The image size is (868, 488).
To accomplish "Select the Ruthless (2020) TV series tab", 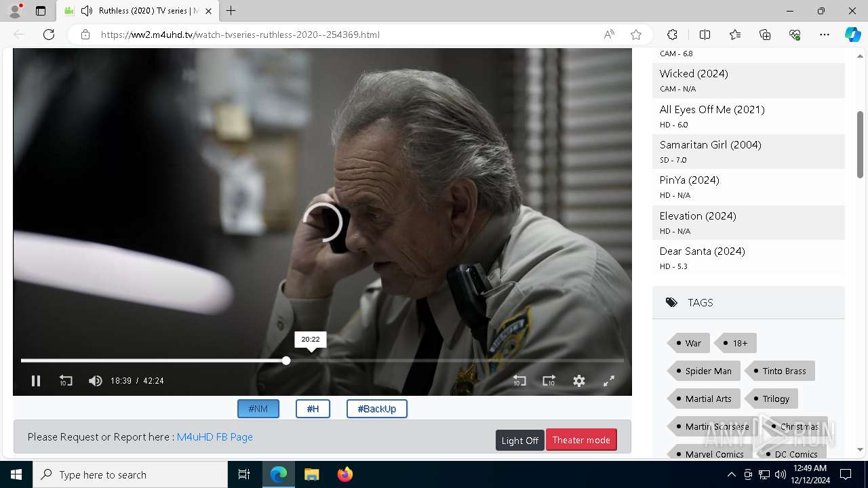I will [138, 11].
